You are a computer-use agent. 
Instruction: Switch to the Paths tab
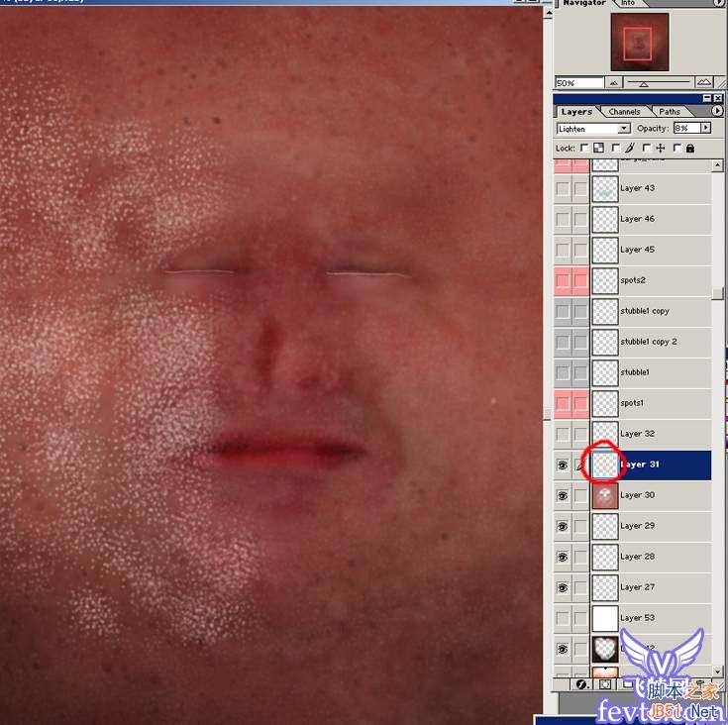[x=669, y=112]
